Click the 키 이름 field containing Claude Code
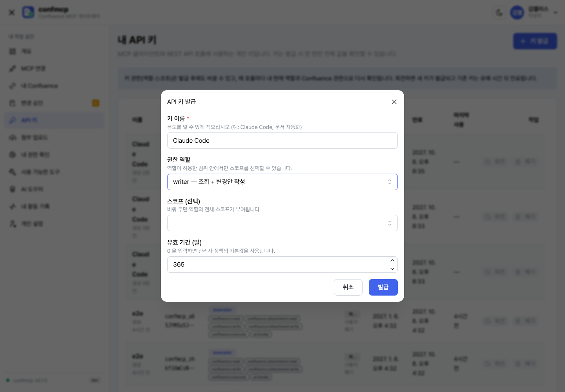 click(282, 140)
